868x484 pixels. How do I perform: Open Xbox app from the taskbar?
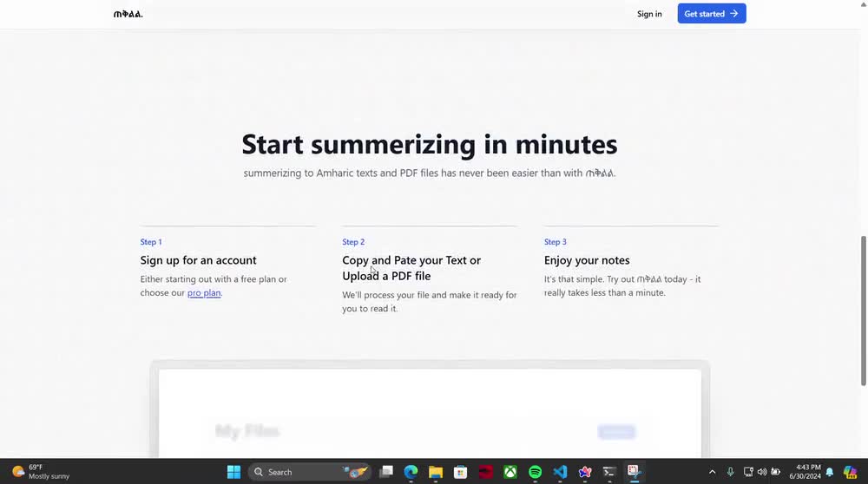(510, 472)
